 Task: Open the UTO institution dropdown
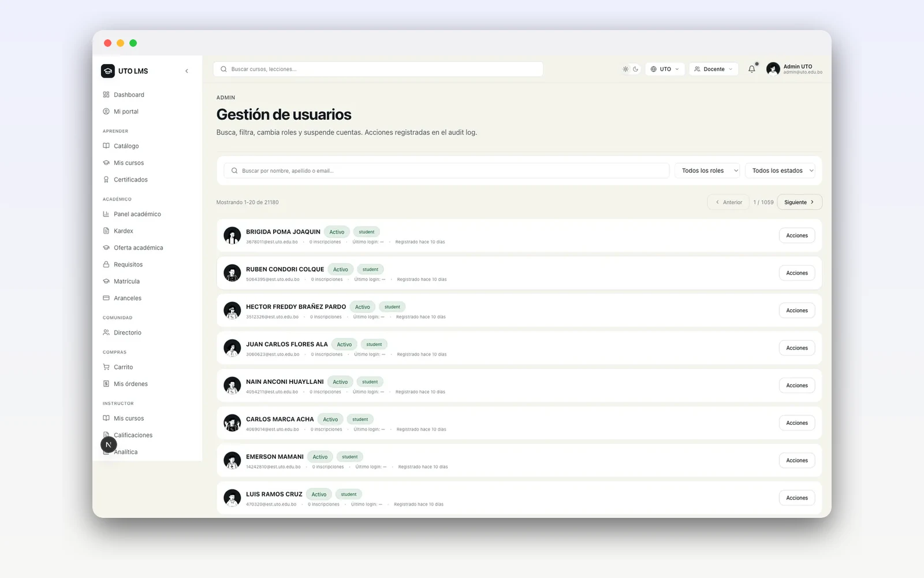[665, 69]
